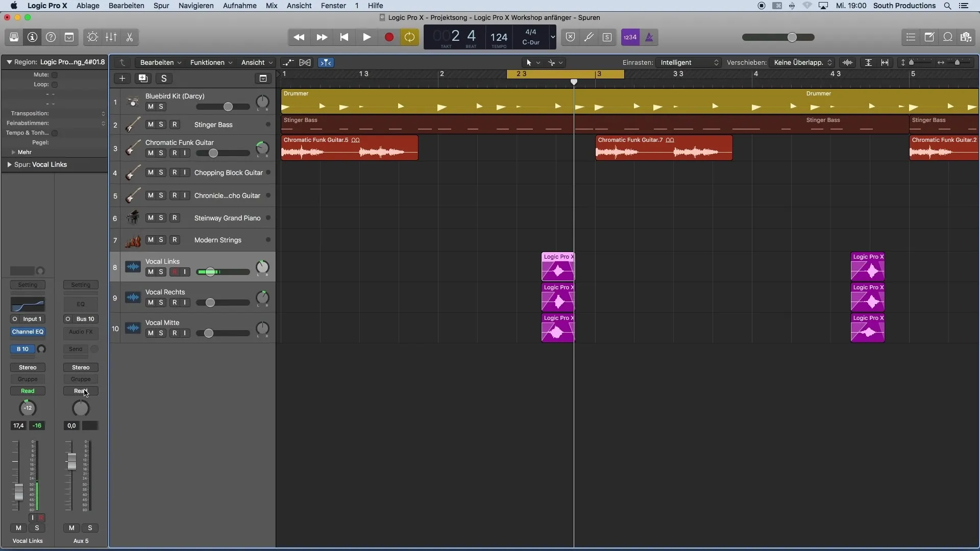Click the Ansicht menu item
This screenshot has height=551, width=980.
(299, 6)
